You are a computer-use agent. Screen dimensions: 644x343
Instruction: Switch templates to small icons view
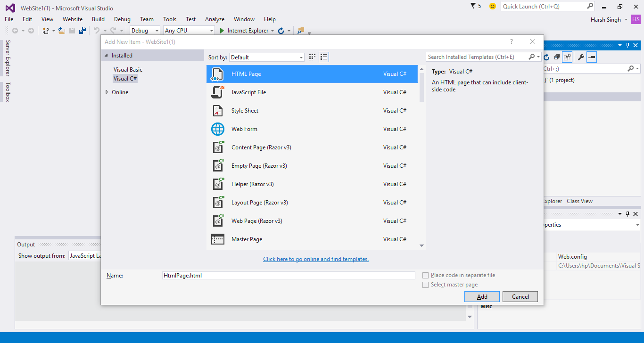coord(312,57)
